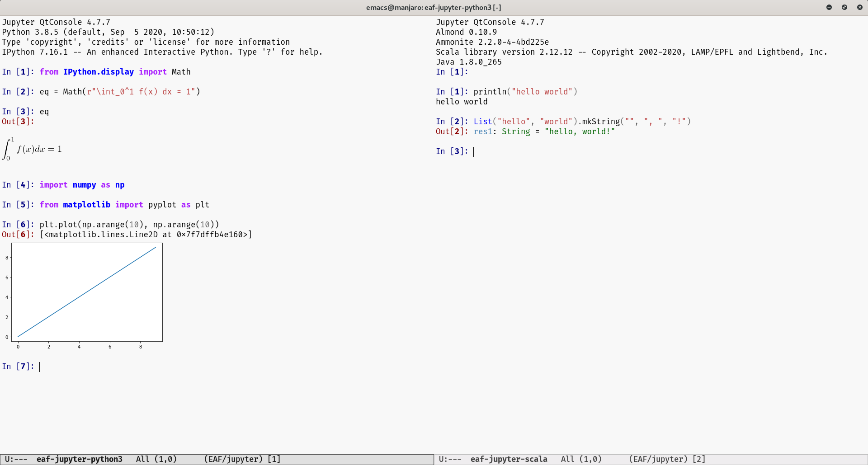Click the rendered integral equation output
The height and width of the screenshot is (475, 868).
[33, 149]
